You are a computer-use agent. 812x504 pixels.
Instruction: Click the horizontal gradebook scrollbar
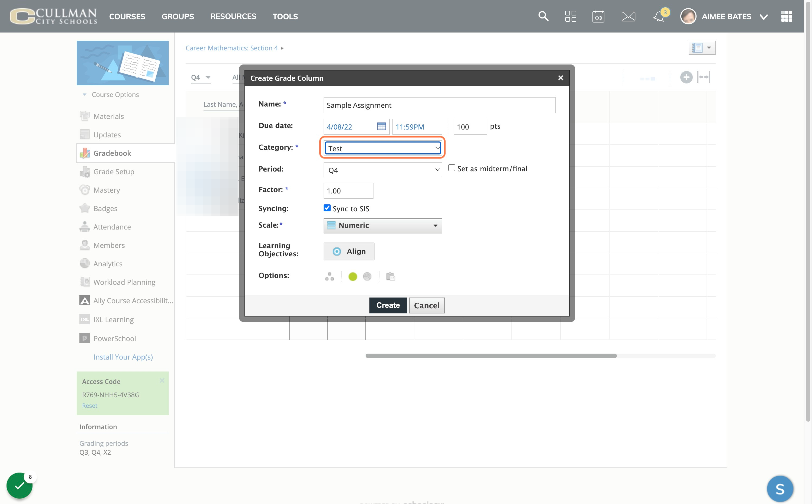pyautogui.click(x=491, y=356)
